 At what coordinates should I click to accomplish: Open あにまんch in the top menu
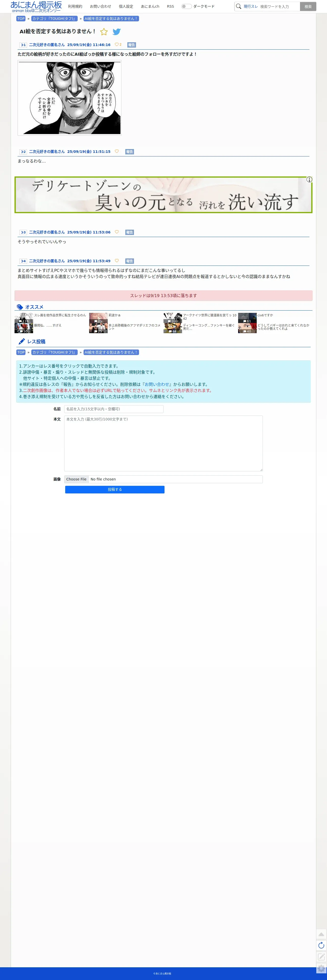coord(150,6)
